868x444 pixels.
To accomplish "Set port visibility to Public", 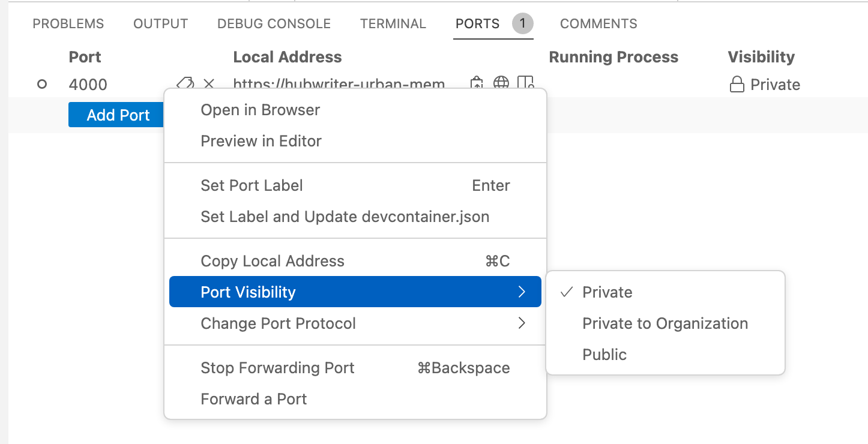I will [604, 355].
